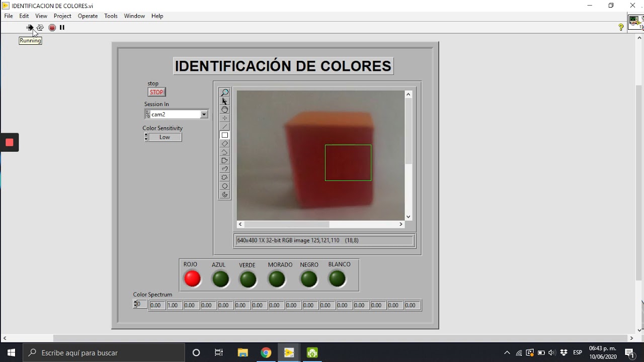Click the image display horizontal scrollbar
This screenshot has width=644, height=362.
click(x=320, y=224)
